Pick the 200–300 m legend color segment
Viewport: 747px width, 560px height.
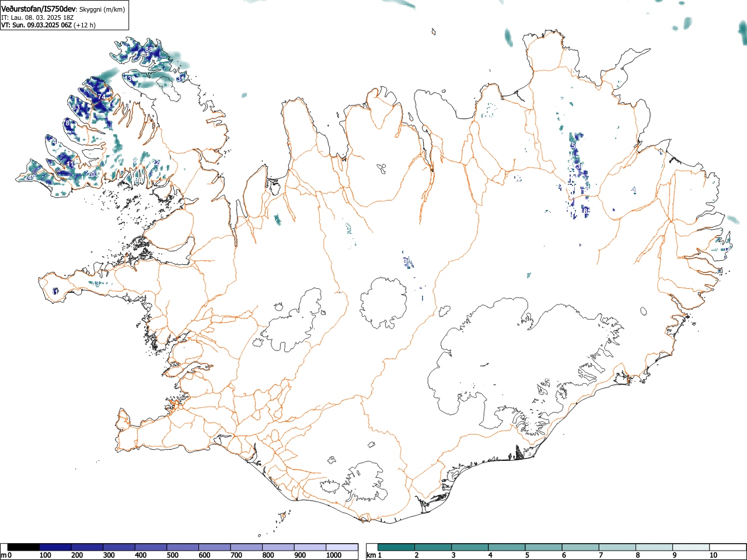pyautogui.click(x=88, y=547)
